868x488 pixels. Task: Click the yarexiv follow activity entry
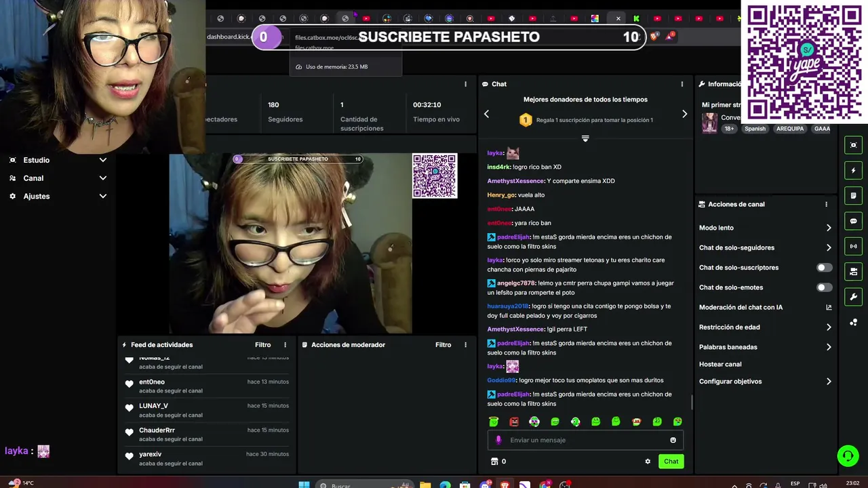(208, 459)
